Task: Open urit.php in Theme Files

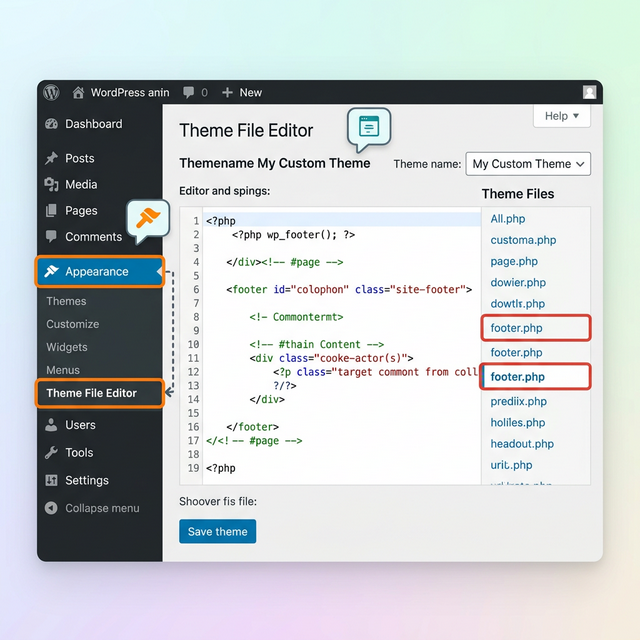Action: (511, 465)
